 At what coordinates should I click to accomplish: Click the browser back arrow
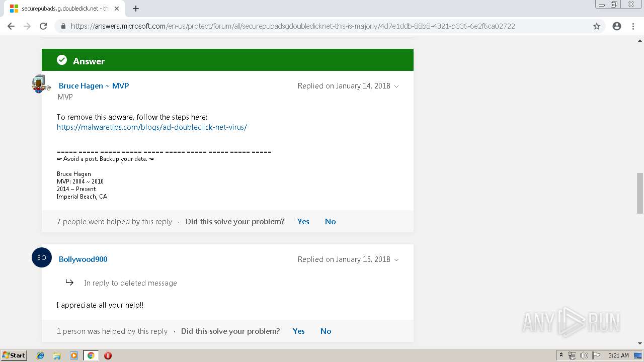pyautogui.click(x=11, y=26)
